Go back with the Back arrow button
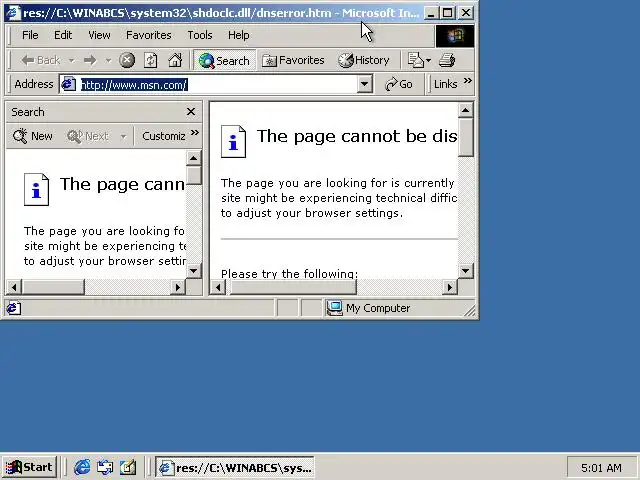 tap(41, 60)
